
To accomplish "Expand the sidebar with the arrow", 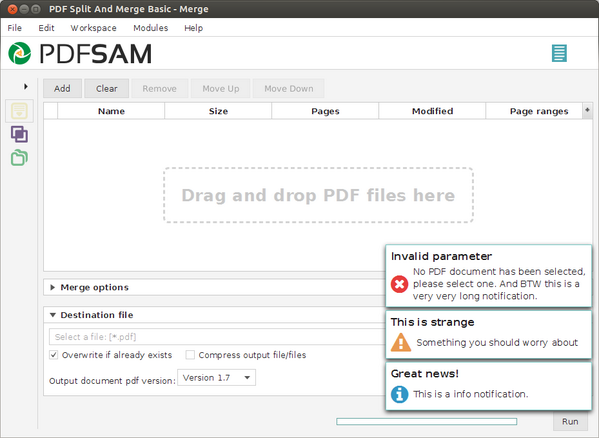I will 26,87.
